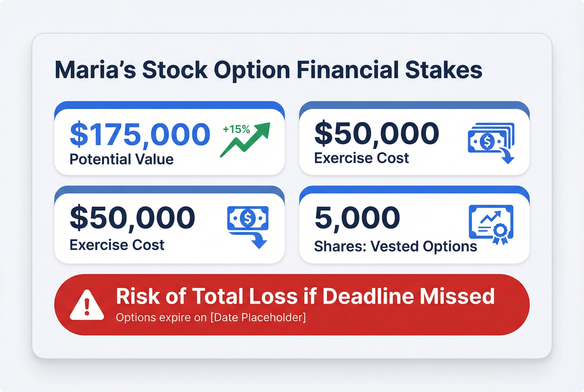
Task: Click the blue top bar of Vested Options card
Action: click(x=414, y=190)
